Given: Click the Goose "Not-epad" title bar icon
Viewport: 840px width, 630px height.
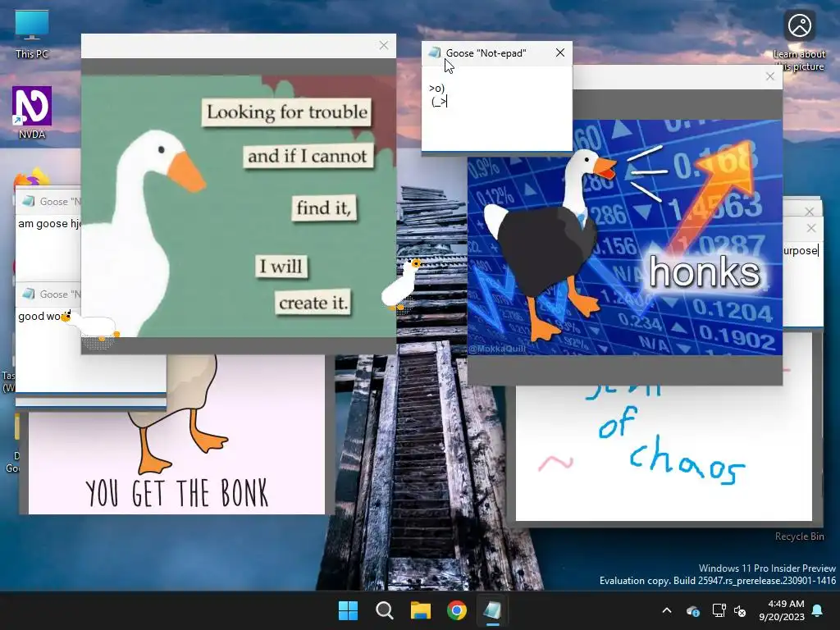Looking at the screenshot, I should [435, 52].
